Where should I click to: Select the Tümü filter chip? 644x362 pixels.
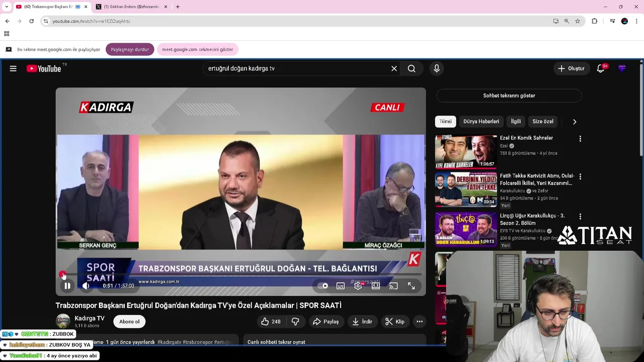446,121
